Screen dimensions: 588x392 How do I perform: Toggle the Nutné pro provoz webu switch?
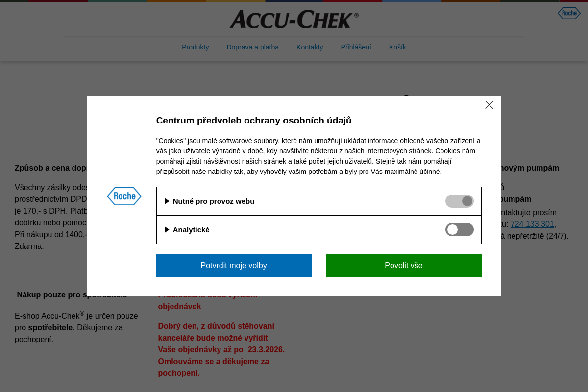coord(459,201)
